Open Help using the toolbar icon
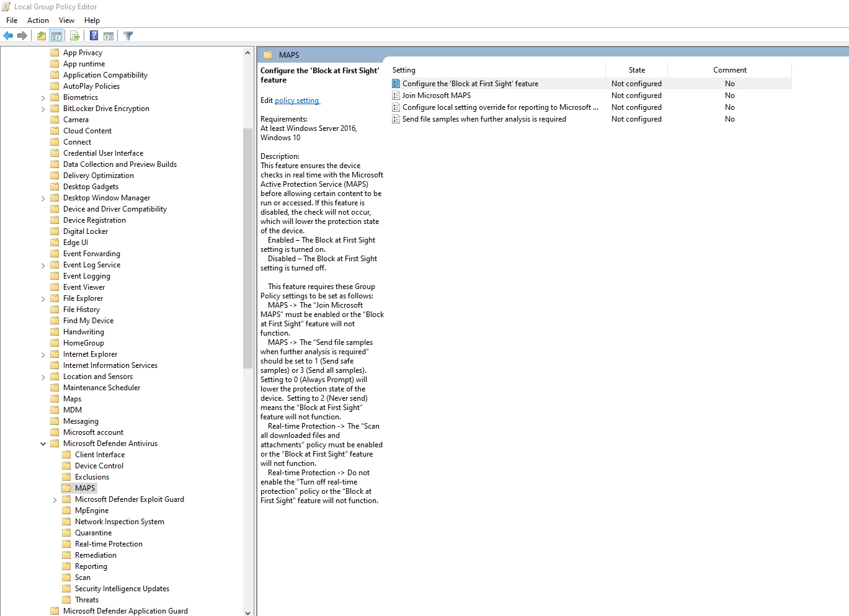849x616 pixels. [x=93, y=35]
